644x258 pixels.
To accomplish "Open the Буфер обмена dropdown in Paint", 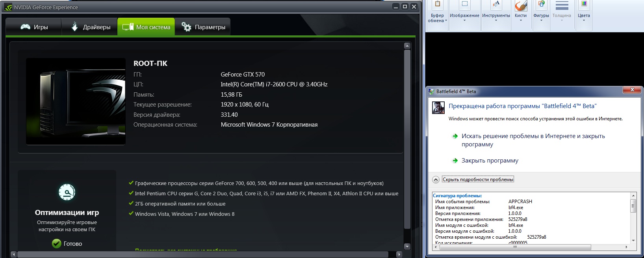I will (437, 18).
